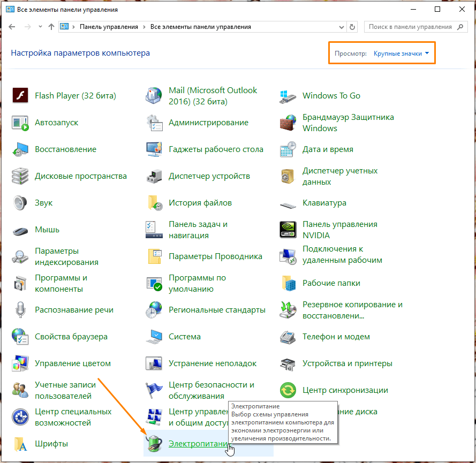476x463 pixels.
Task: Open Программы и компоненты link
Action: [x=61, y=283]
